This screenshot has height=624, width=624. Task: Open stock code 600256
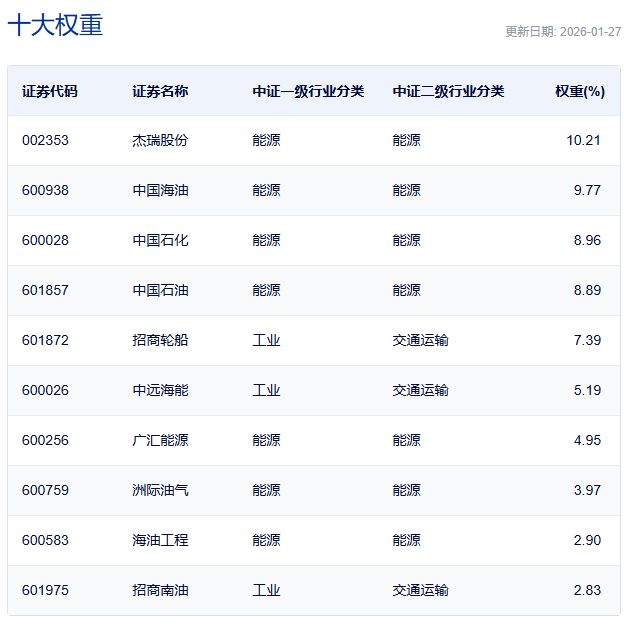45,440
